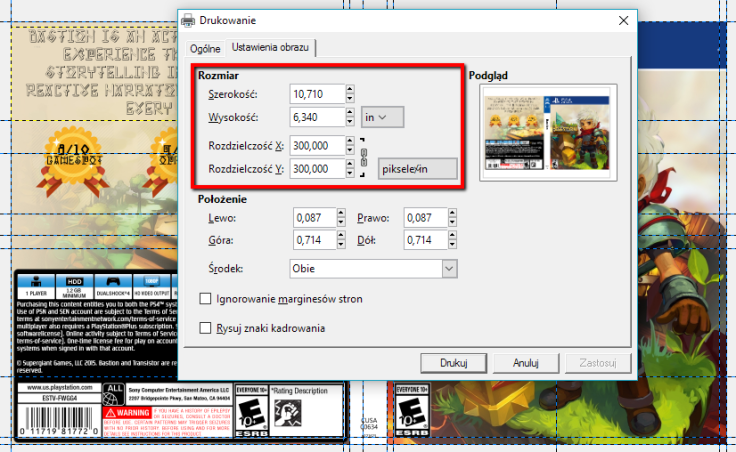Image resolution: width=736 pixels, height=452 pixels.
Task: Click the printer icon in title bar
Action: click(x=187, y=20)
